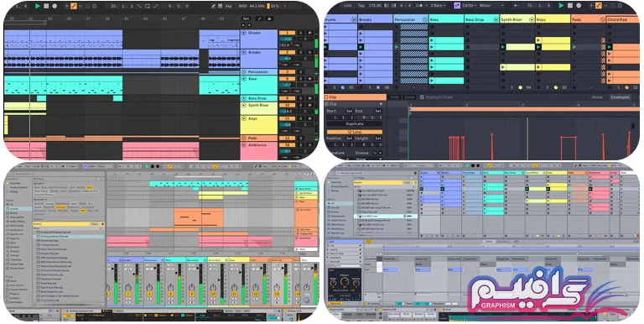Screen dimensions: 644x324
Task: Click the 175.00 tempo field
Action: (x=374, y=5)
